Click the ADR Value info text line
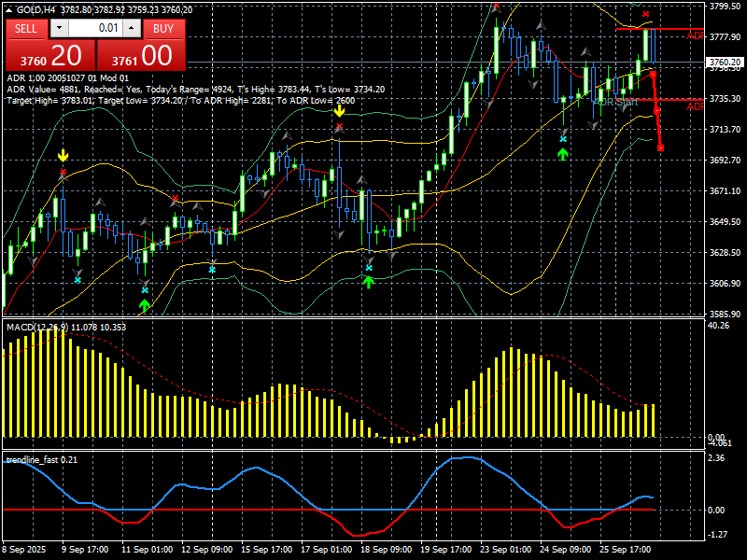Image resolution: width=747 pixels, height=560 pixels. 196,89
